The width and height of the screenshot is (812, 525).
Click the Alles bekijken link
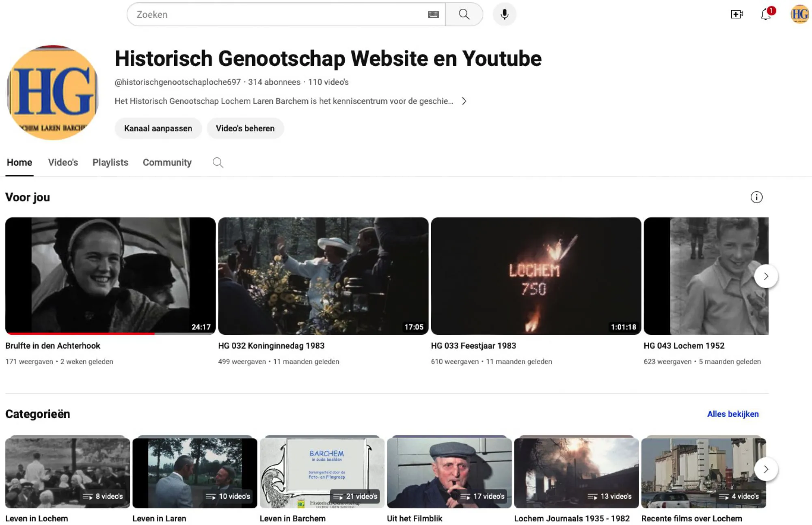(733, 414)
